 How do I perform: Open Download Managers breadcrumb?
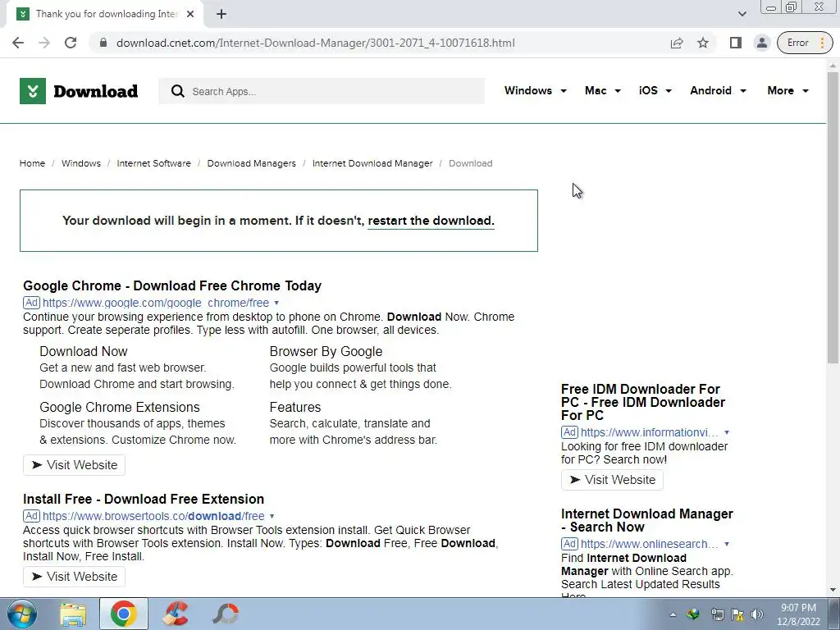tap(251, 163)
